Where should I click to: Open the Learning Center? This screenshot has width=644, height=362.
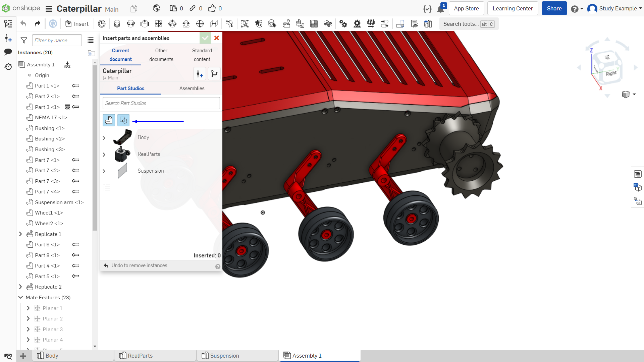[513, 8]
